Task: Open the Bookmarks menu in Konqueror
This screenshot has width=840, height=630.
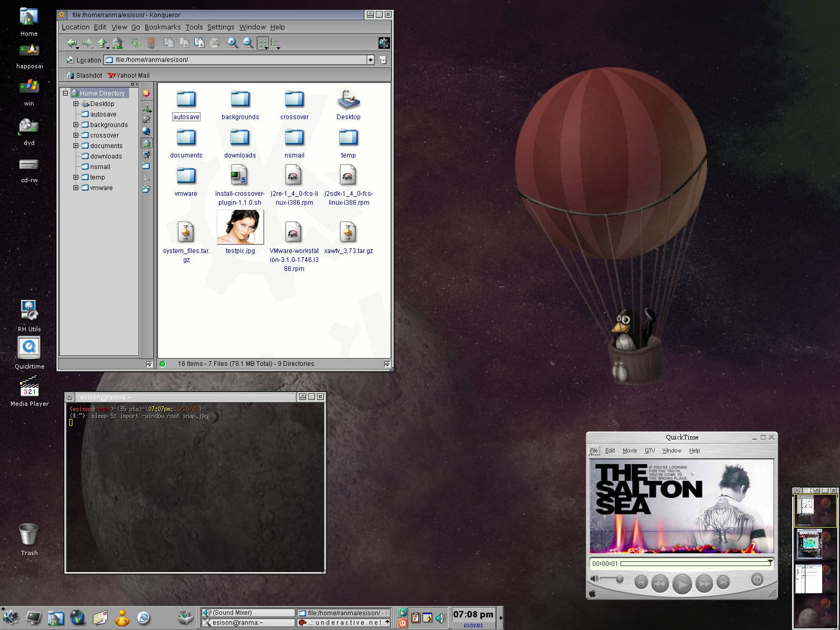Action: pyautogui.click(x=163, y=27)
